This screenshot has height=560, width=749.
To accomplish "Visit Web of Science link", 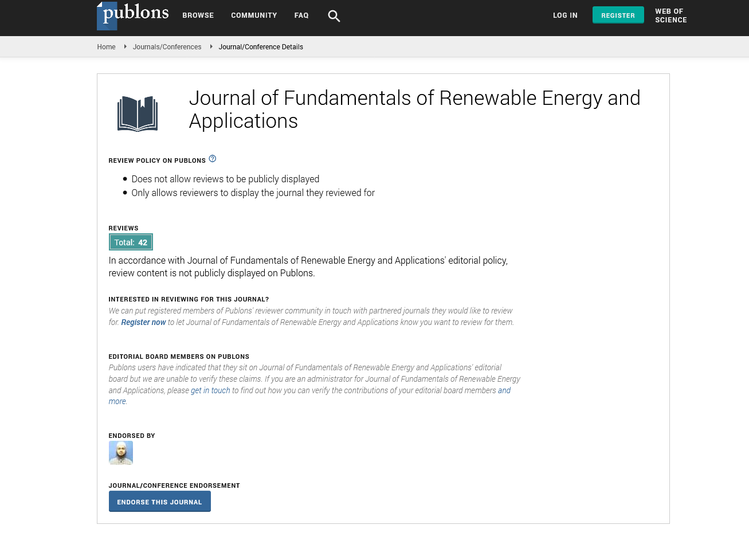I will click(670, 15).
